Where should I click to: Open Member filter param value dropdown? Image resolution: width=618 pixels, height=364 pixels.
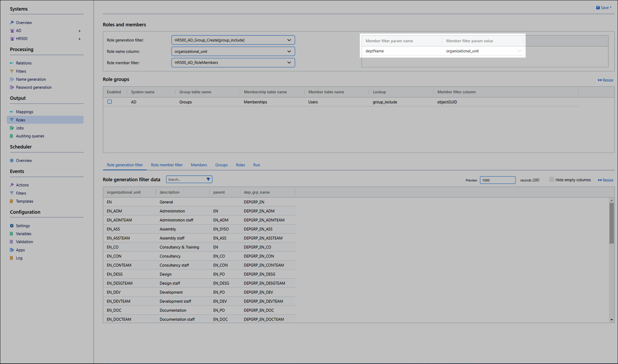pos(519,51)
